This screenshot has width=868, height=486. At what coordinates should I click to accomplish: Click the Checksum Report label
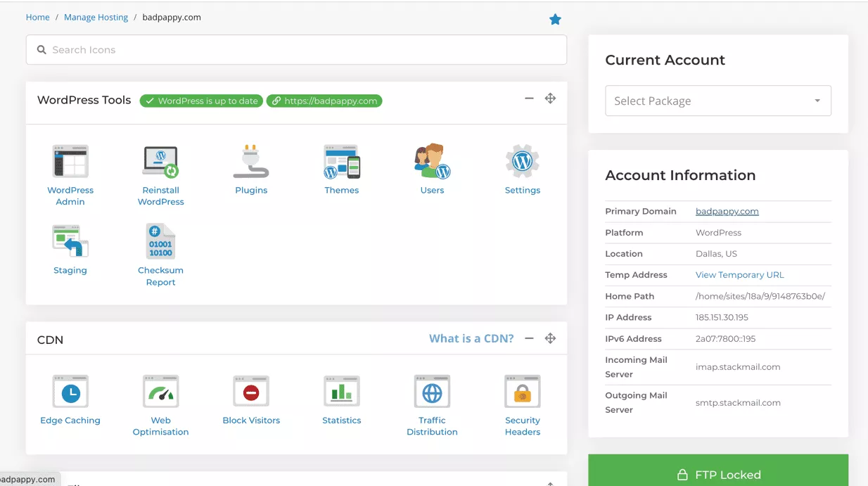(x=160, y=276)
